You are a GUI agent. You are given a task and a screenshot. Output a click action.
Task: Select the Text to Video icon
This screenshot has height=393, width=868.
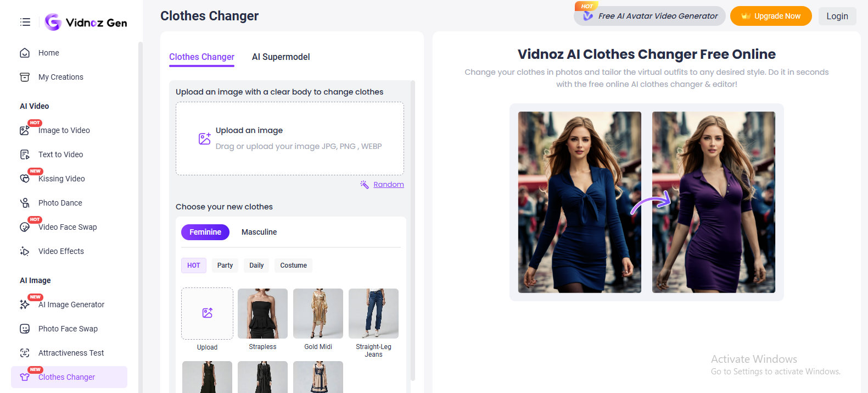pos(25,154)
